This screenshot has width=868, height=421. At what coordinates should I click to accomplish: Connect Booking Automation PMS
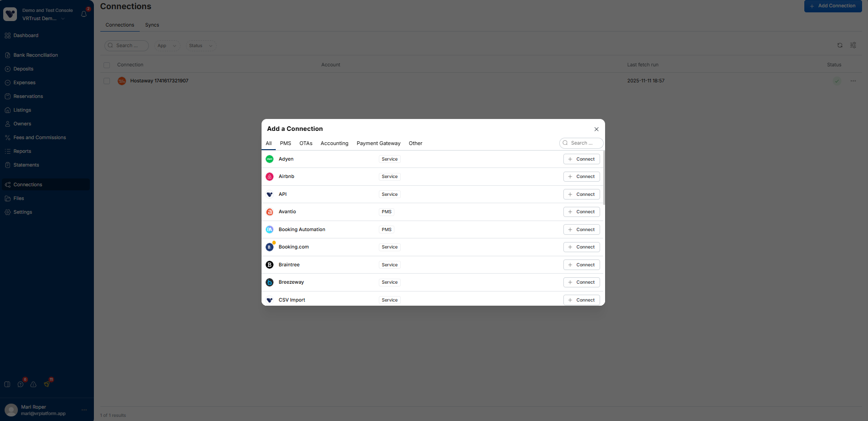[582, 230]
